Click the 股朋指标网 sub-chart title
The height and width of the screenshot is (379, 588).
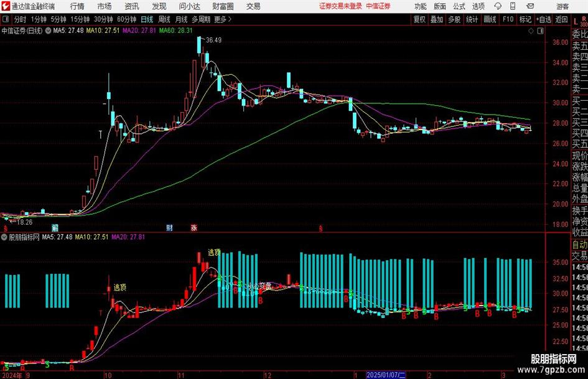24,236
